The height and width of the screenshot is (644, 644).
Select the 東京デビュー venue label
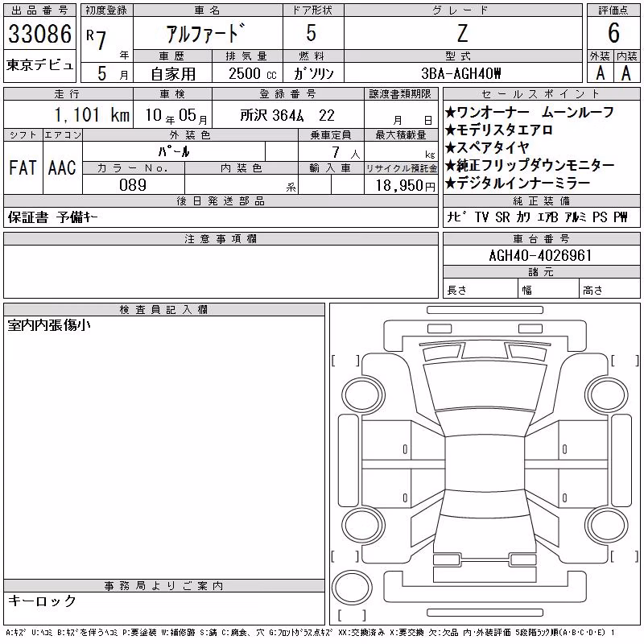coord(39,65)
